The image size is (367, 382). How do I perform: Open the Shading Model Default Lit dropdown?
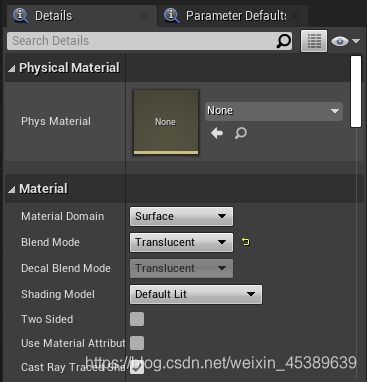point(196,294)
